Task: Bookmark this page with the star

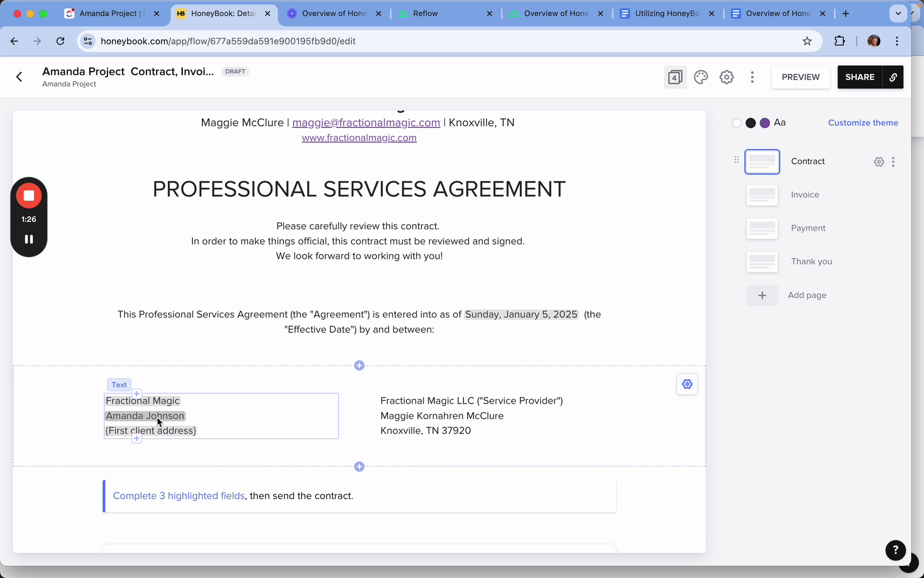Action: coord(807,41)
